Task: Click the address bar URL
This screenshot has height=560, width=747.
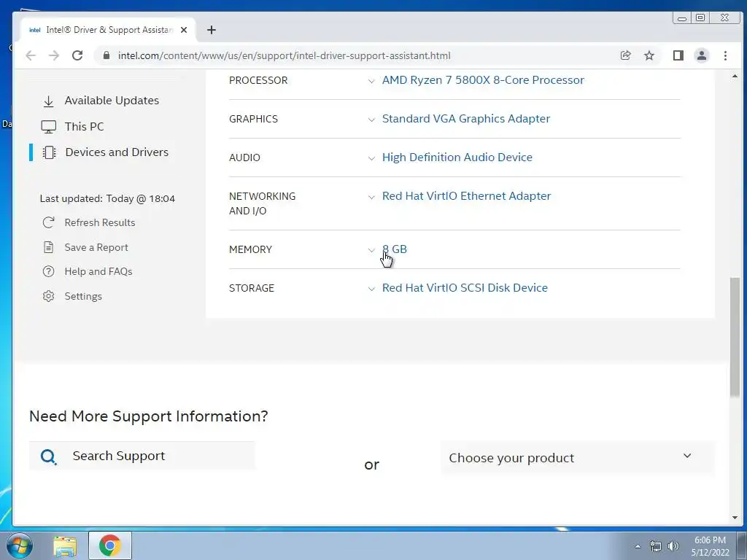Action: (284, 55)
